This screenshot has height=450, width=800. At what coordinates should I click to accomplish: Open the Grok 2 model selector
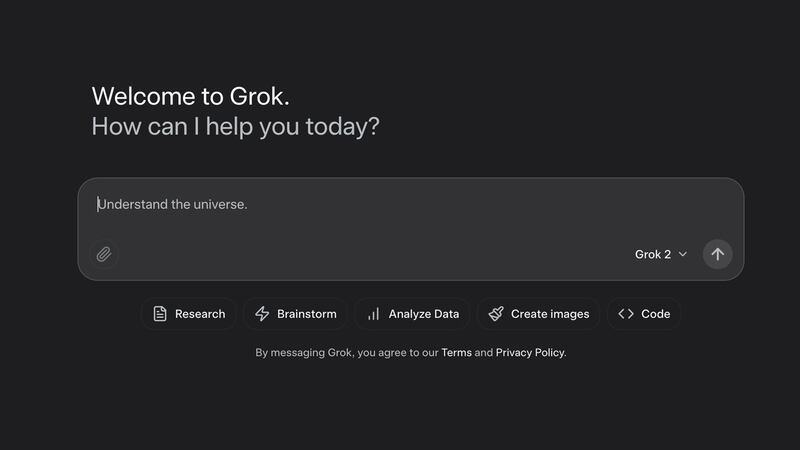pos(653,254)
